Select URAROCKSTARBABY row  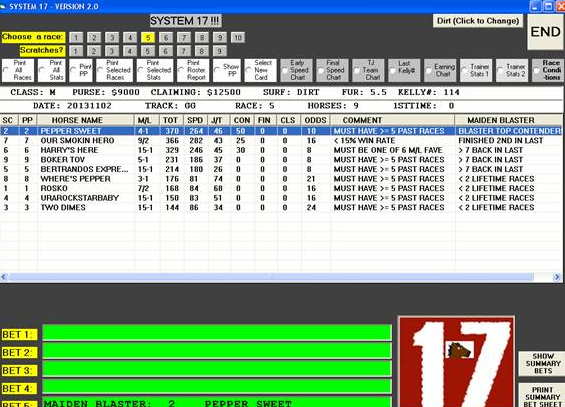click(281, 198)
